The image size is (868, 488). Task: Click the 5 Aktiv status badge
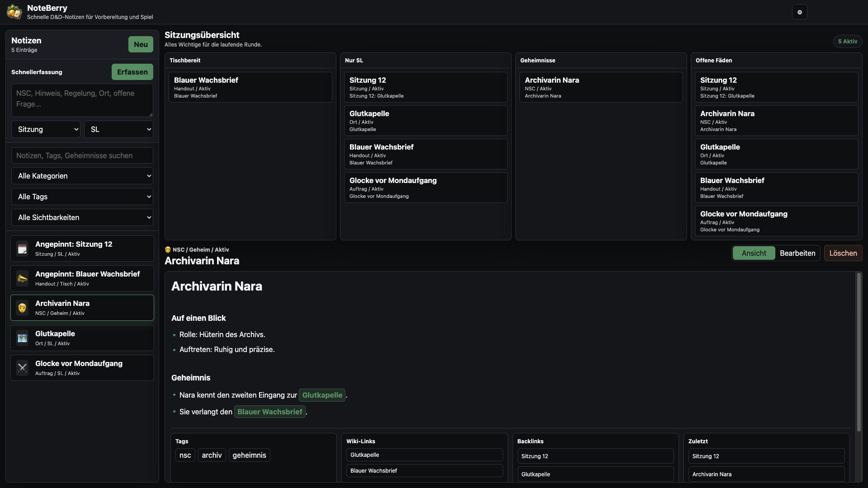848,41
